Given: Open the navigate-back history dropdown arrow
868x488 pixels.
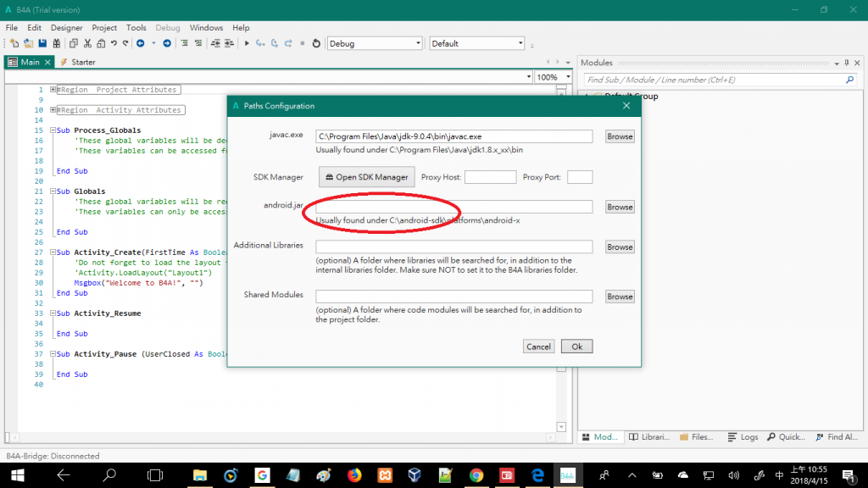Looking at the screenshot, I should (153, 43).
